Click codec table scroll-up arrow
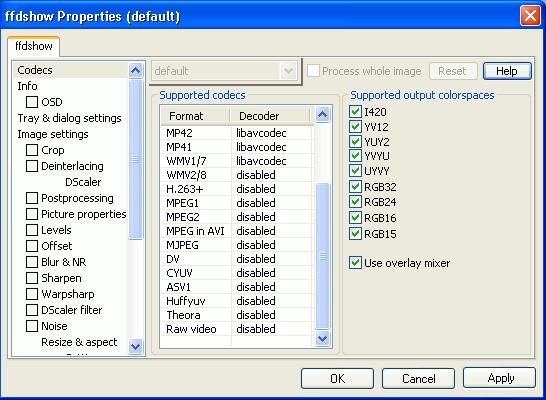 point(322,115)
